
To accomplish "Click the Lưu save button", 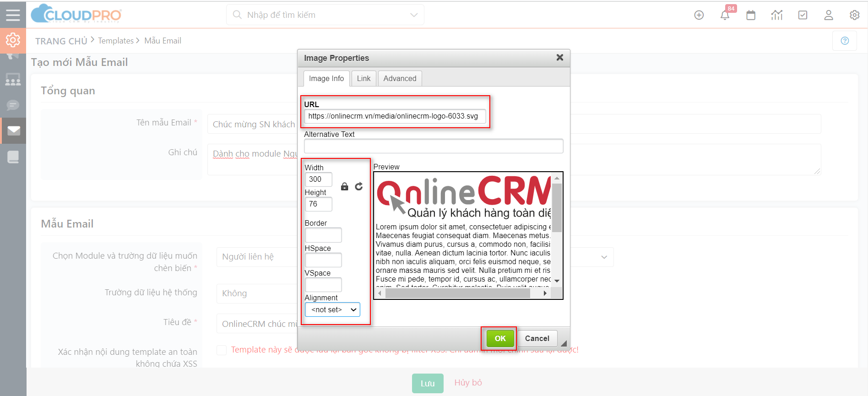I will tap(428, 383).
